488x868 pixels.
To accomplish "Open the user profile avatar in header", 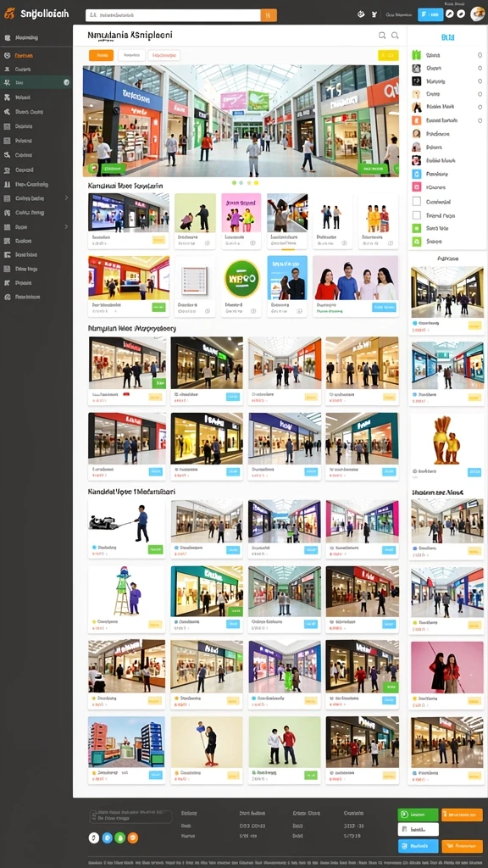I will click(477, 14).
